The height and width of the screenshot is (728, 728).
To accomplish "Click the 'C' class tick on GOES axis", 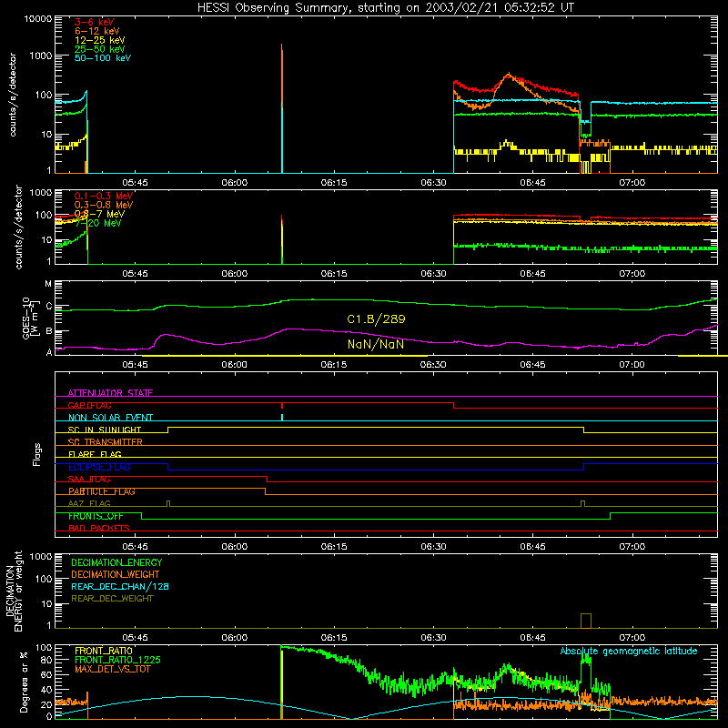I will [49, 307].
